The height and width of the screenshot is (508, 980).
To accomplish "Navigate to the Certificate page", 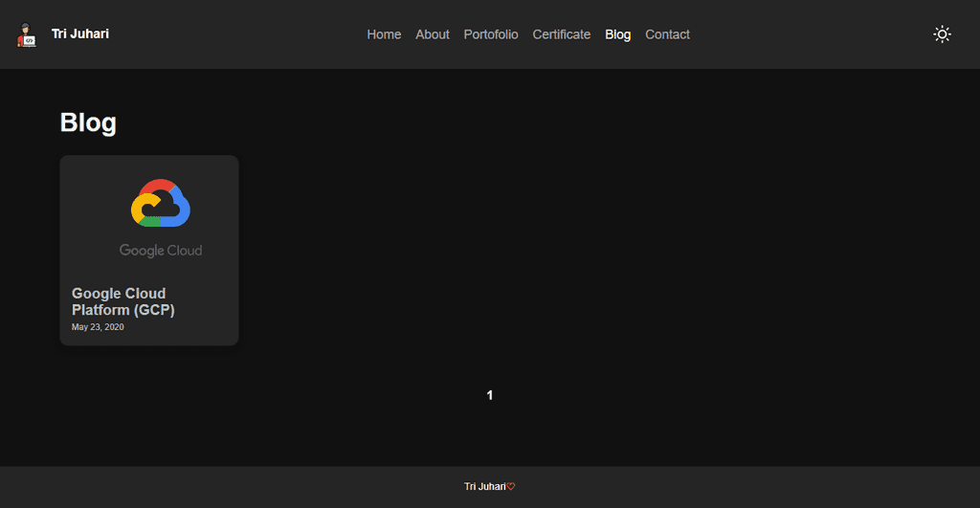I will click(x=561, y=34).
